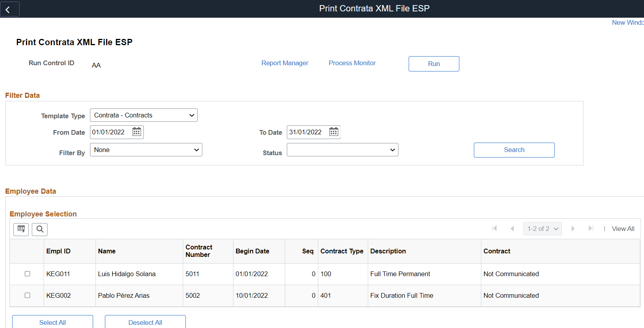Click the name Pablo Pérez Arias

(124, 295)
